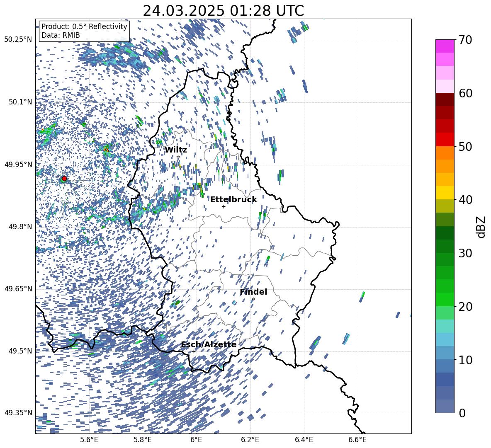The width and height of the screenshot is (491, 448).
Task: Click the 5.6°E longitude label
Action: point(89,440)
